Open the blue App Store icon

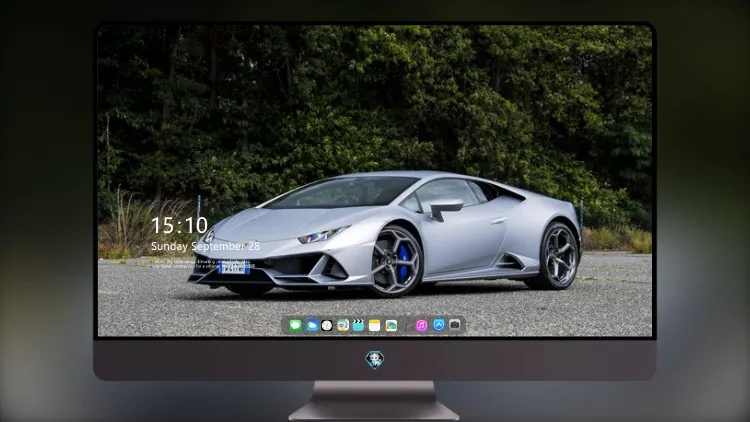[x=439, y=325]
